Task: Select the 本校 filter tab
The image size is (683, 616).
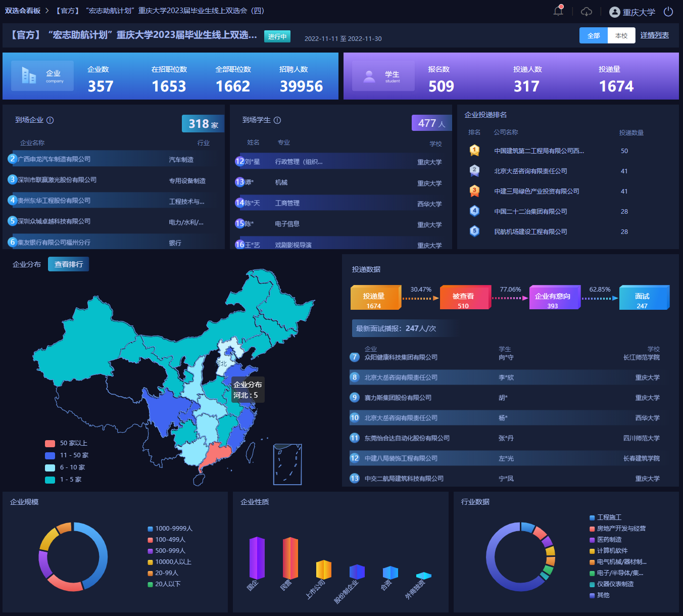Action: (x=621, y=35)
